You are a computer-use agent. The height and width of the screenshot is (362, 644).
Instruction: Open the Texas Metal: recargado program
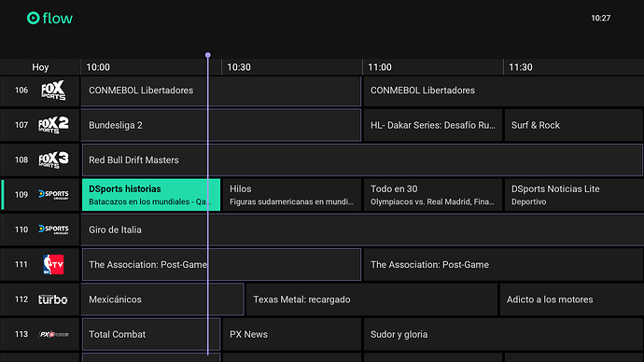point(371,299)
